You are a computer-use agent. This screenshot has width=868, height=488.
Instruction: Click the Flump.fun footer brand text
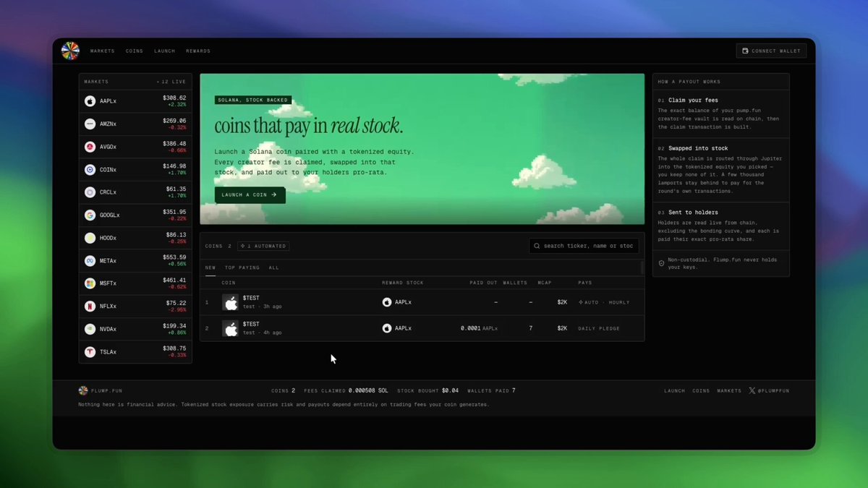[106, 390]
